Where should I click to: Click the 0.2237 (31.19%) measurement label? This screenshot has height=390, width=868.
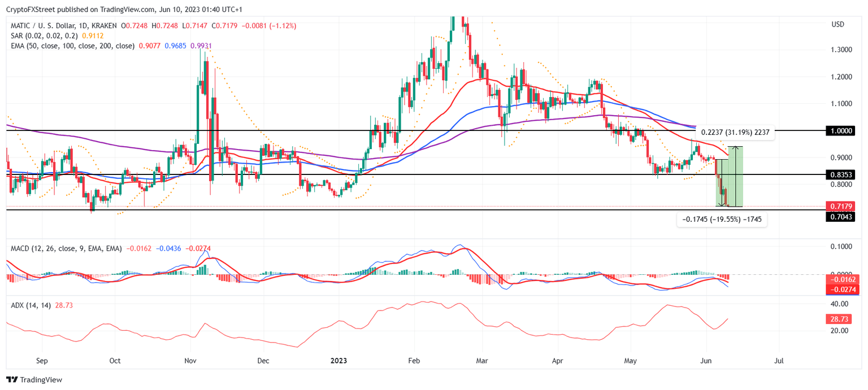735,131
